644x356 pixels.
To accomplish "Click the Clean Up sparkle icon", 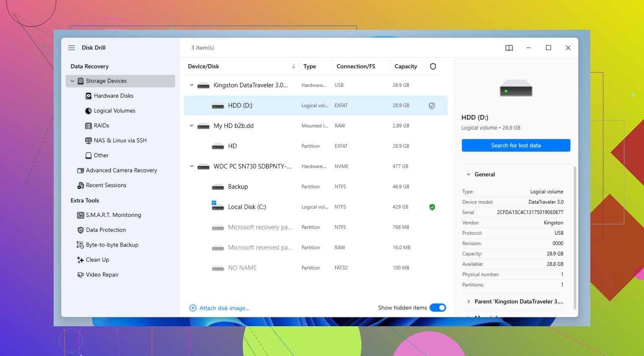I will tap(80, 260).
